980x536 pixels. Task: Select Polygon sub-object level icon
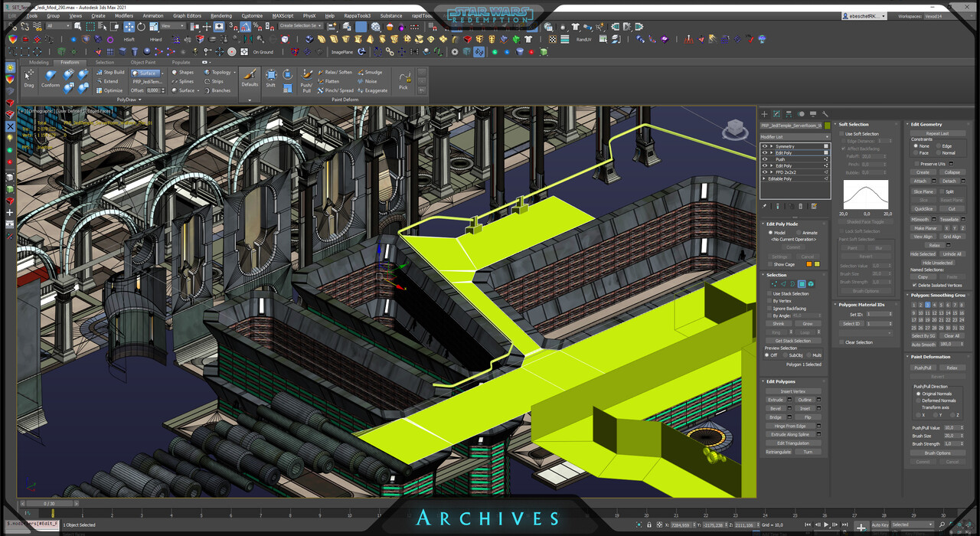(x=802, y=284)
